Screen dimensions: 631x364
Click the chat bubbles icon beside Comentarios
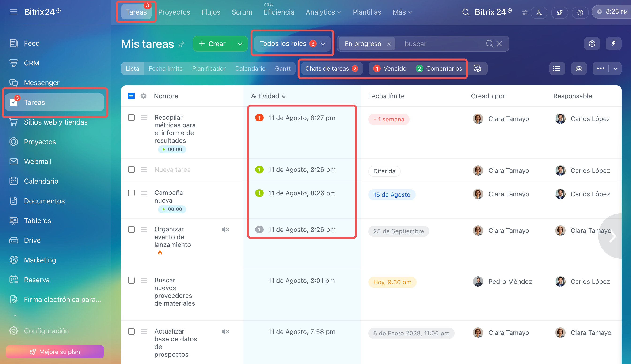[477, 68]
